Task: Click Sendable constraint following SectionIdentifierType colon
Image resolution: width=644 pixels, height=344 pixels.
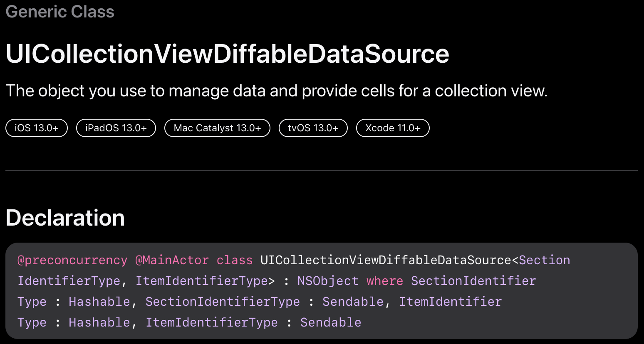Action: 353,302
